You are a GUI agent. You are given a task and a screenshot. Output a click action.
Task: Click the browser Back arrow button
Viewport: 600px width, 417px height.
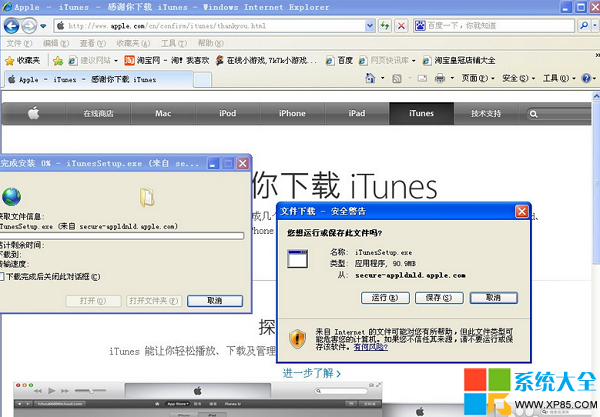tap(11, 26)
